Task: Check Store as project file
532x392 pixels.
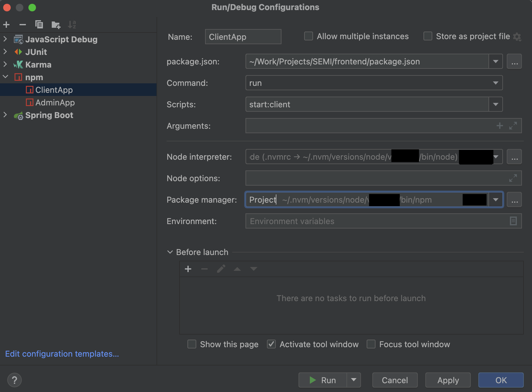Action: point(428,36)
